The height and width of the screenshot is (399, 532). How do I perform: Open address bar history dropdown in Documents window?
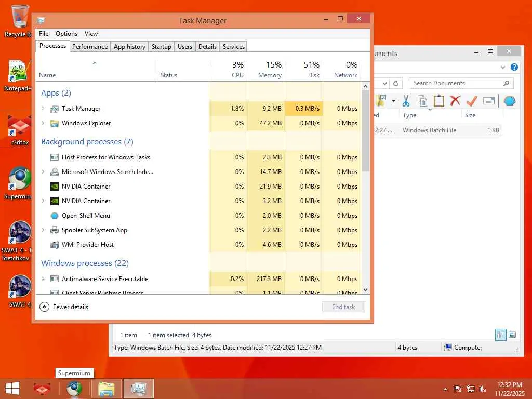pos(384,83)
